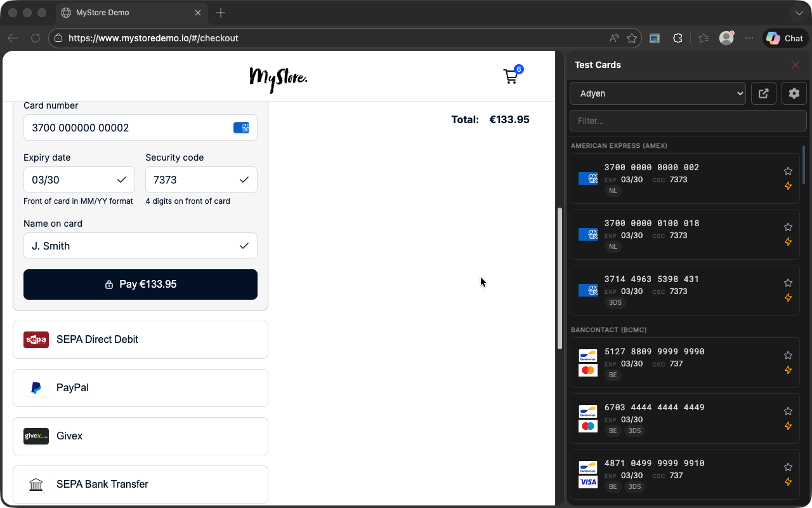Open the browser Settings and more menu
The width and height of the screenshot is (812, 508).
coord(749,38)
